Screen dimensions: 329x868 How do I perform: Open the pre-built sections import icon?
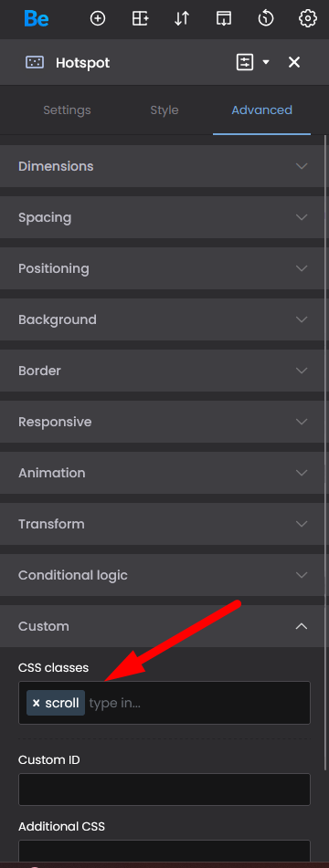224,19
